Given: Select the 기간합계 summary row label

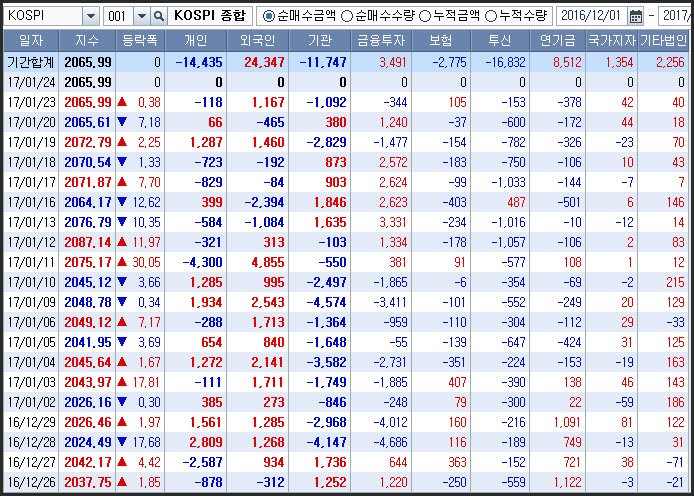Looking at the screenshot, I should coord(31,62).
